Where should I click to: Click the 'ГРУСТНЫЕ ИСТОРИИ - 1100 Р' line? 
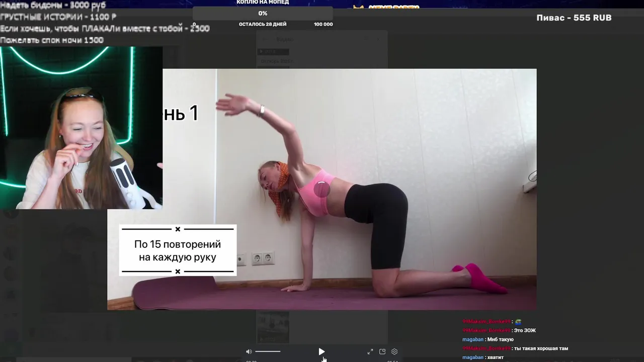click(58, 17)
